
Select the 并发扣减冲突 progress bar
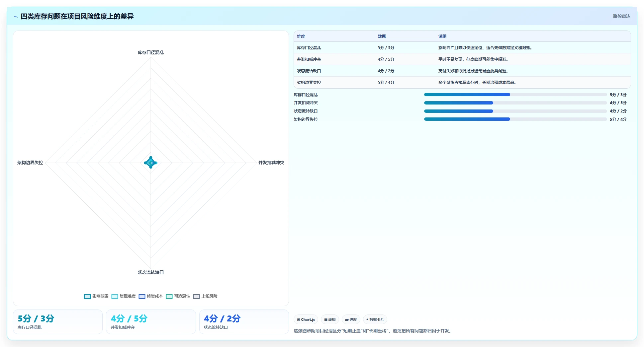(x=515, y=103)
